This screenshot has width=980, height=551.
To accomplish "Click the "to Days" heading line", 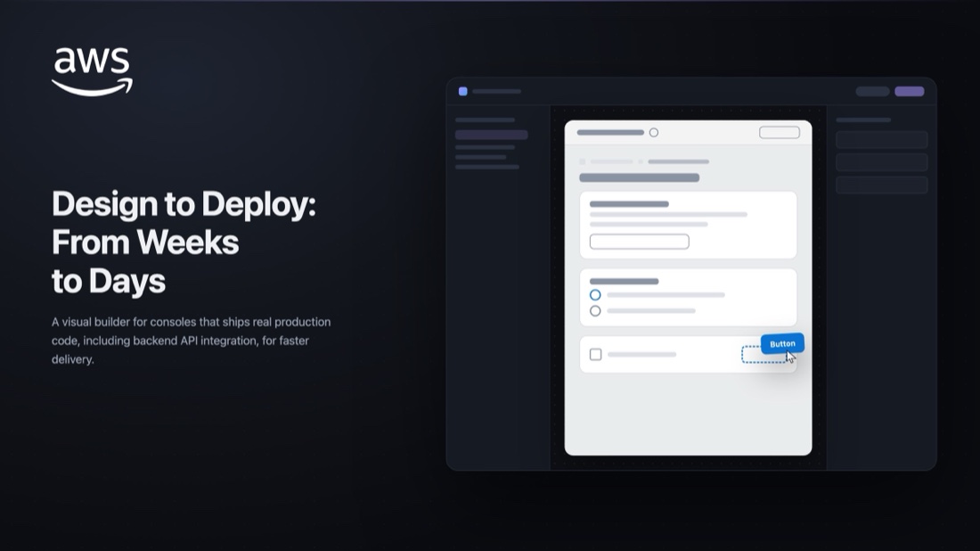I will (109, 281).
